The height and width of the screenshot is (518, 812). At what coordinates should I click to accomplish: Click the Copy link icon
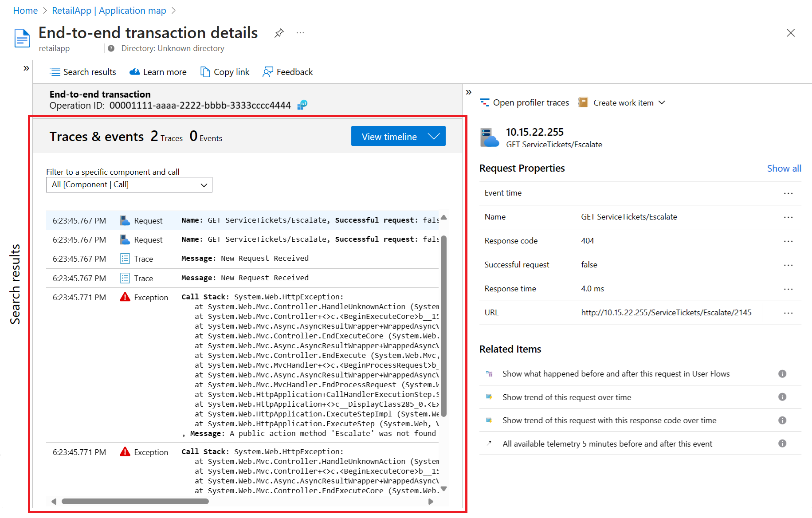pos(205,72)
